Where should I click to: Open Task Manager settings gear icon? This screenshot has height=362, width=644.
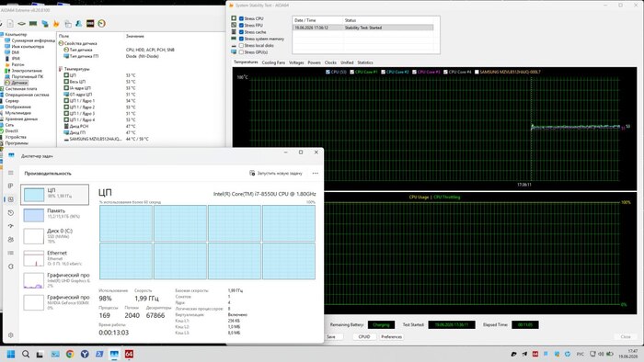11,335
